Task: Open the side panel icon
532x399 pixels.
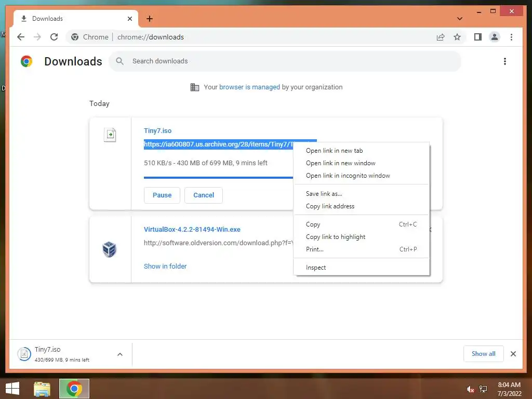Action: pyautogui.click(x=478, y=37)
